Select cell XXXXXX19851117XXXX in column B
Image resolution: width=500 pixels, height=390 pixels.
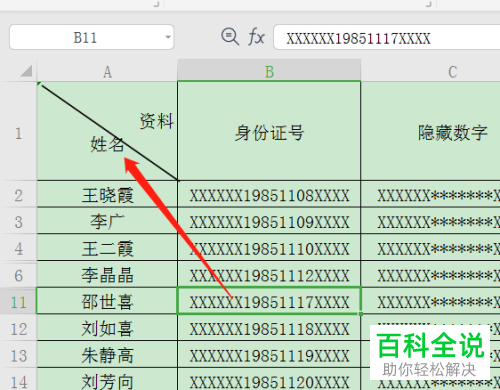coord(269,302)
